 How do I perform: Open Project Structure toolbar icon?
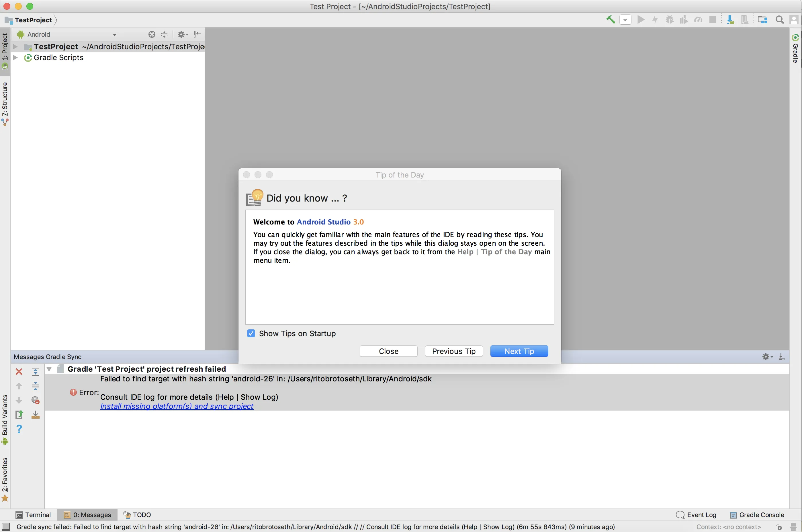762,20
